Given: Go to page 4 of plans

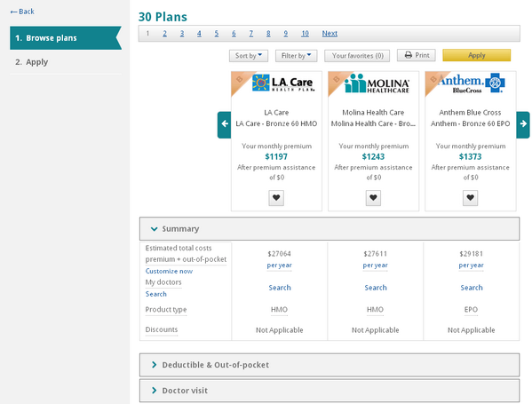Looking at the screenshot, I should point(199,34).
